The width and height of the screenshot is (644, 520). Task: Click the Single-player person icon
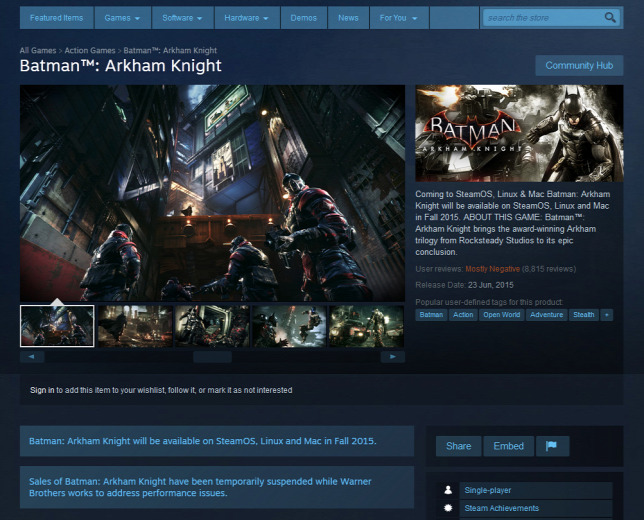[448, 490]
